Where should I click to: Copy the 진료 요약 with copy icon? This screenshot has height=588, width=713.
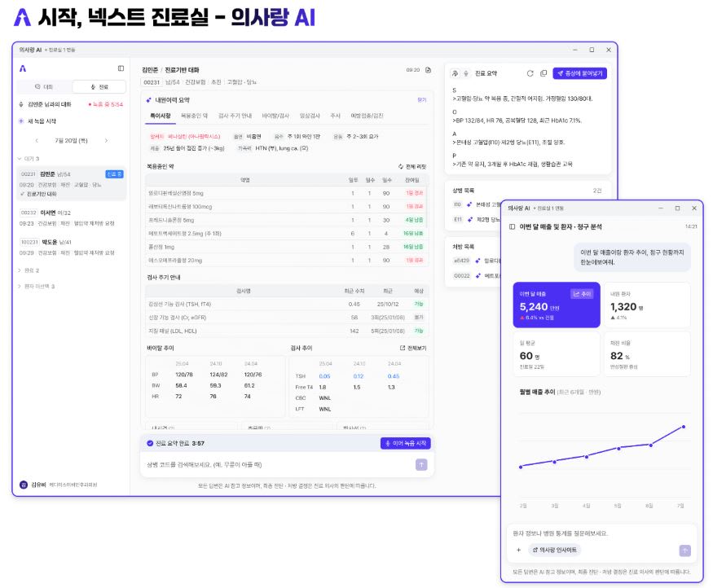tap(544, 73)
